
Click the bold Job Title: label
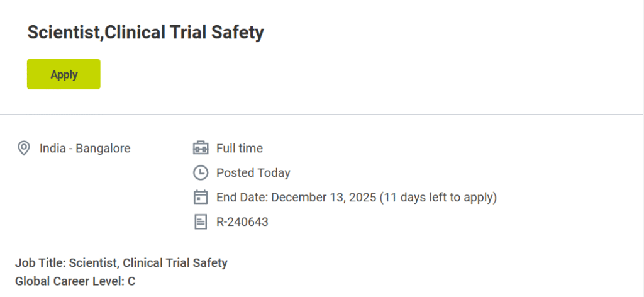[x=41, y=262]
